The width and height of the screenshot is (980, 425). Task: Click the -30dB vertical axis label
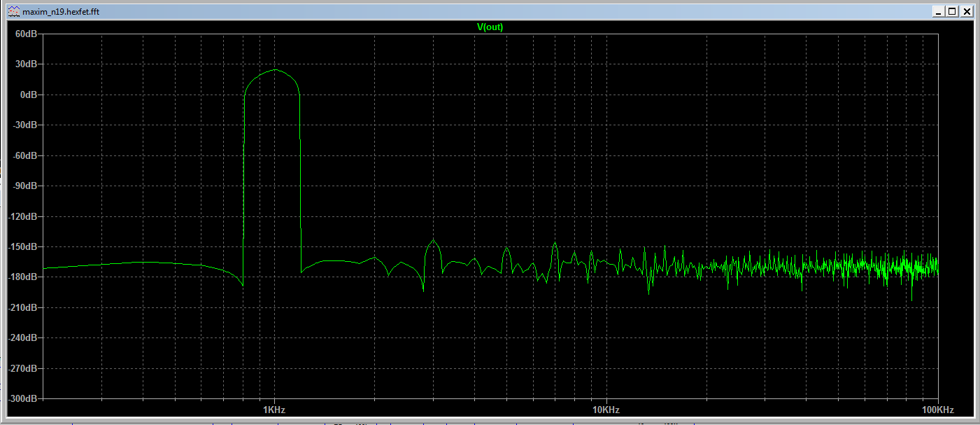24,125
